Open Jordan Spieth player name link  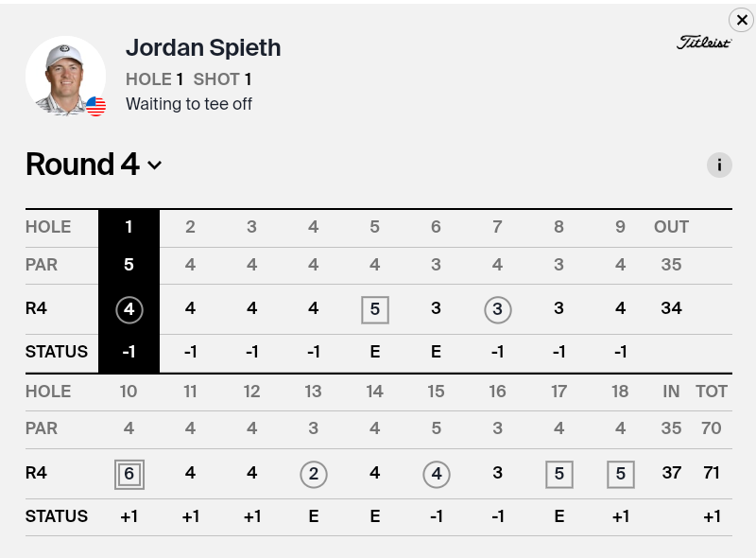(x=203, y=48)
